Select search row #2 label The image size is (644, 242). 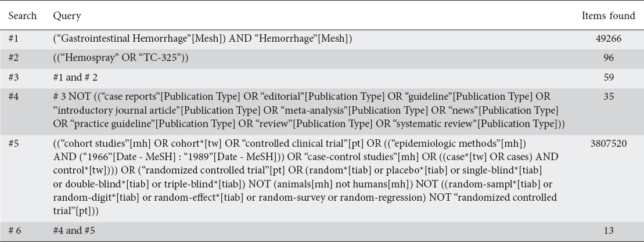tap(14, 58)
